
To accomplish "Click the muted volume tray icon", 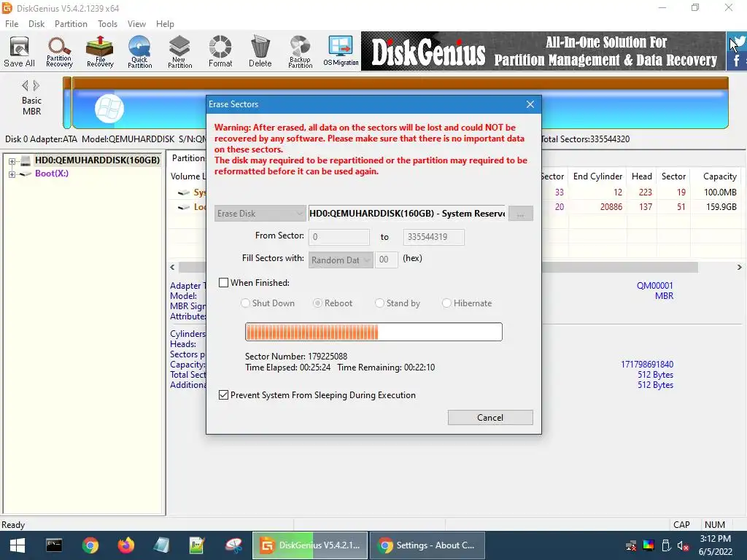I will (683, 545).
